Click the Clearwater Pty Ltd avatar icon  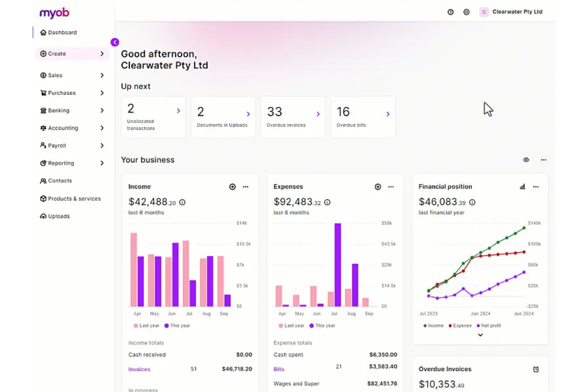tap(484, 12)
